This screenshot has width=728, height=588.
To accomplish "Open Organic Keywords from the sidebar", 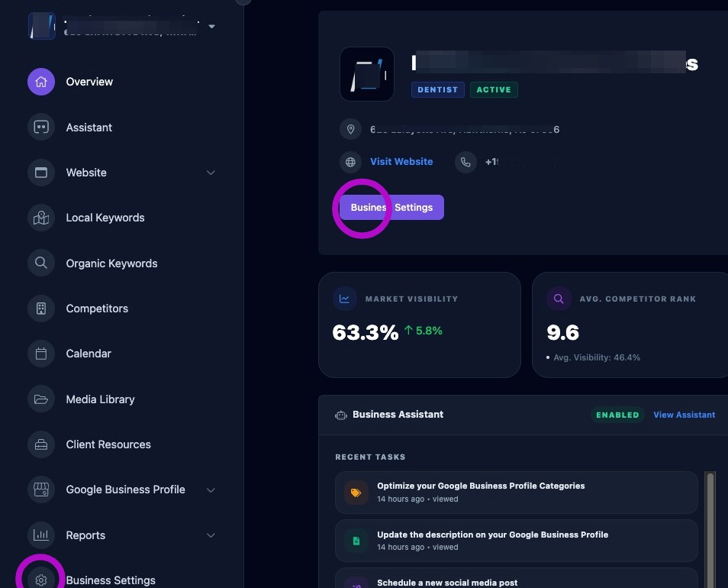I will (112, 263).
